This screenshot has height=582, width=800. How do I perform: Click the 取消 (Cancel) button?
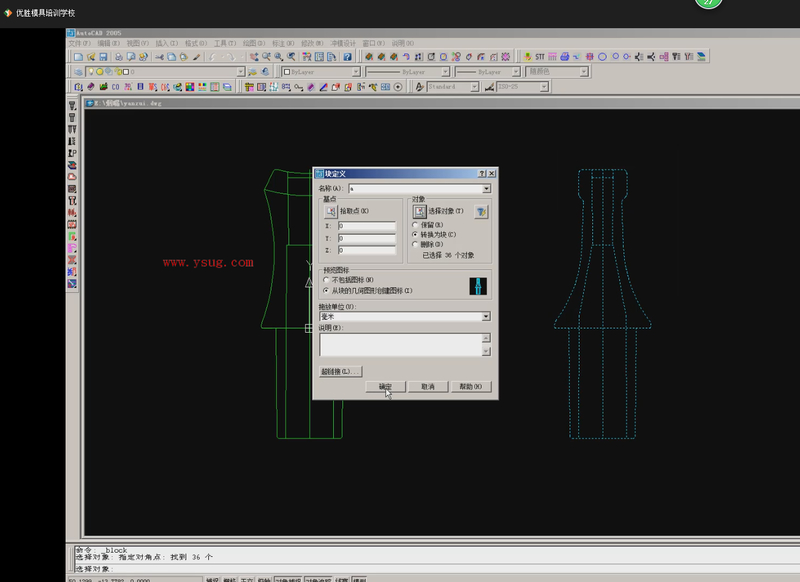pyautogui.click(x=428, y=387)
